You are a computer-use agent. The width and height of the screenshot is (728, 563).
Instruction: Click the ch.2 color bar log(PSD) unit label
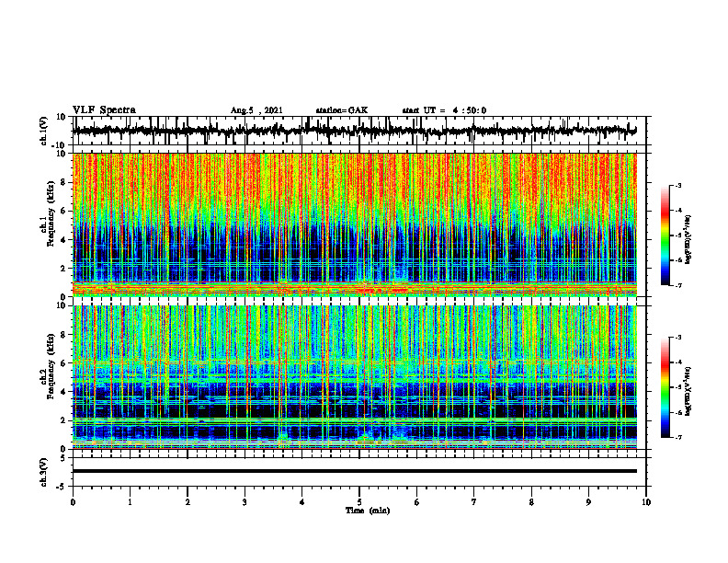coord(688,391)
